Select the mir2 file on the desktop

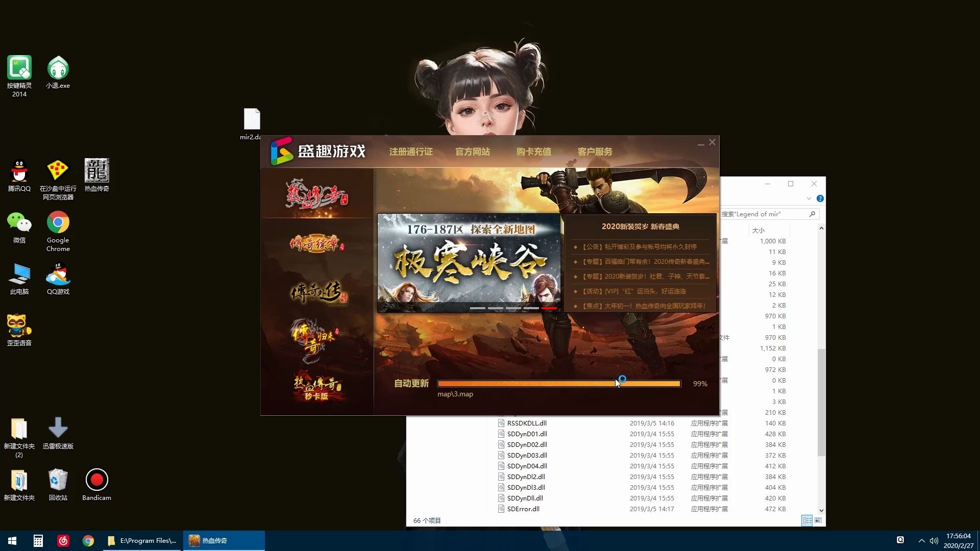pyautogui.click(x=252, y=124)
